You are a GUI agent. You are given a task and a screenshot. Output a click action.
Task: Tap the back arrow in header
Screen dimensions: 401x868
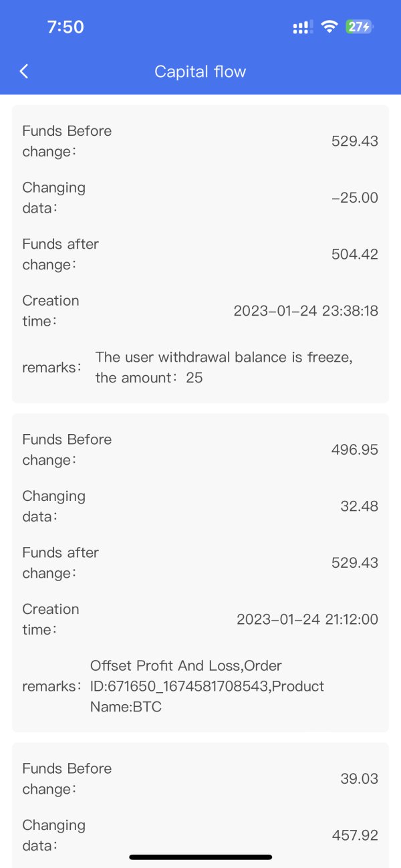pyautogui.click(x=24, y=72)
